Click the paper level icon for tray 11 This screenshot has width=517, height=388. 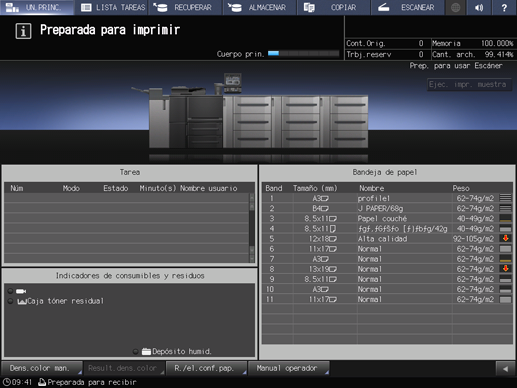505,299
